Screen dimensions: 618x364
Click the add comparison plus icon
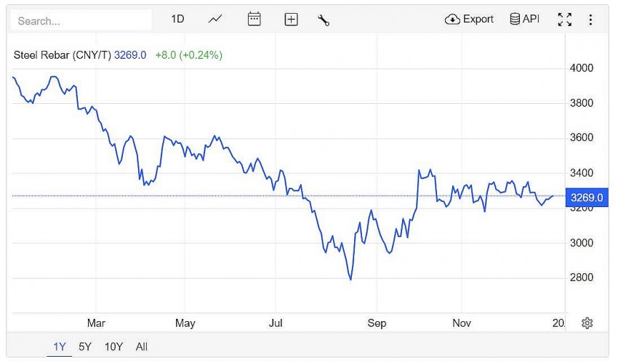click(291, 20)
